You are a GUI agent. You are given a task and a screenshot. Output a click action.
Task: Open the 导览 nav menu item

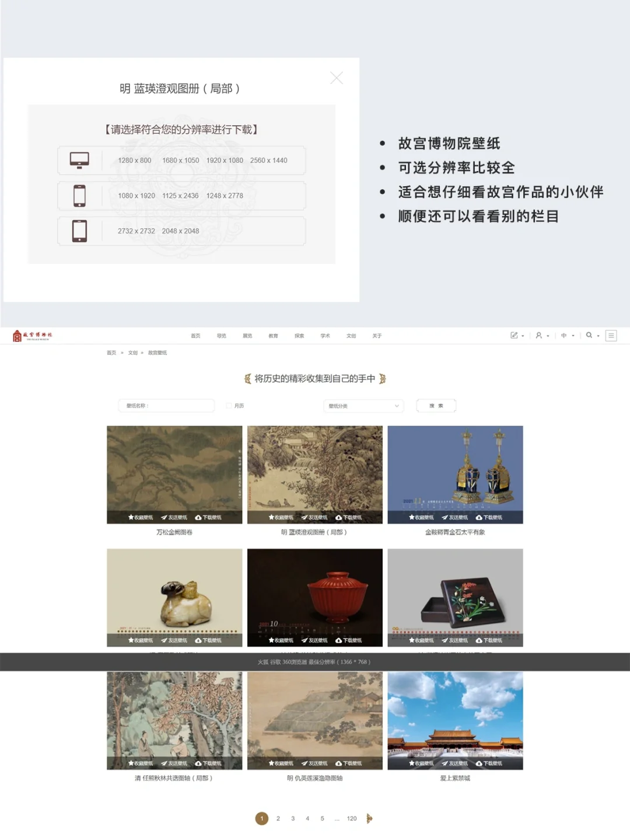[221, 336]
